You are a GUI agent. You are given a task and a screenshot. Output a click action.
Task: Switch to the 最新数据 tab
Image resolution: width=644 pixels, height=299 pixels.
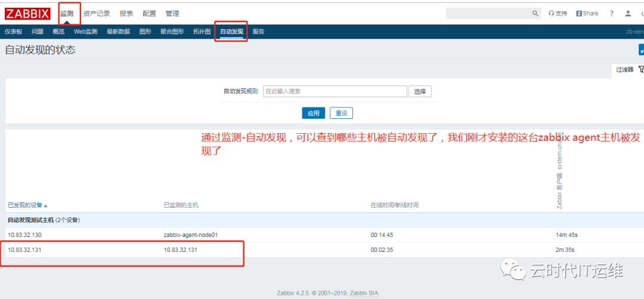pyautogui.click(x=118, y=32)
